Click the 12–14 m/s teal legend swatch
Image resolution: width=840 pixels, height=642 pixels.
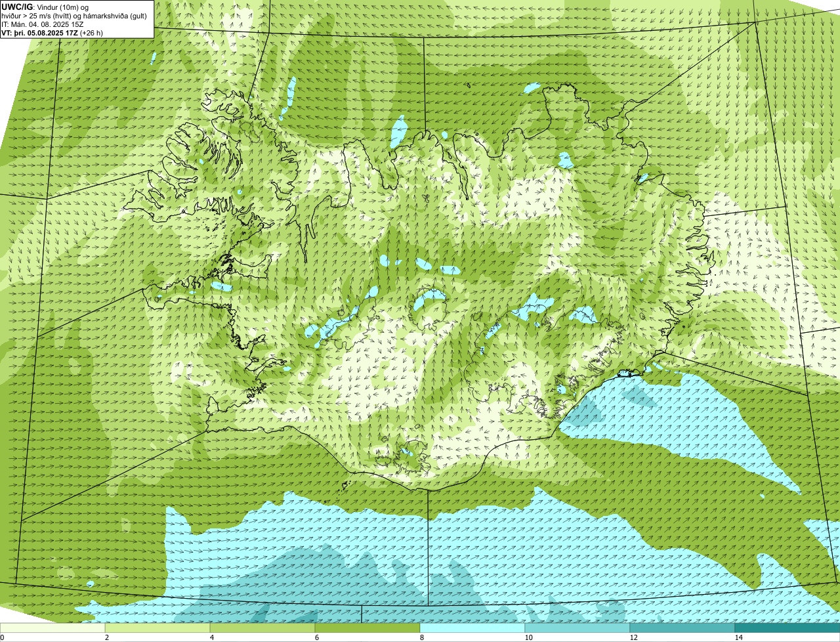[682, 628]
